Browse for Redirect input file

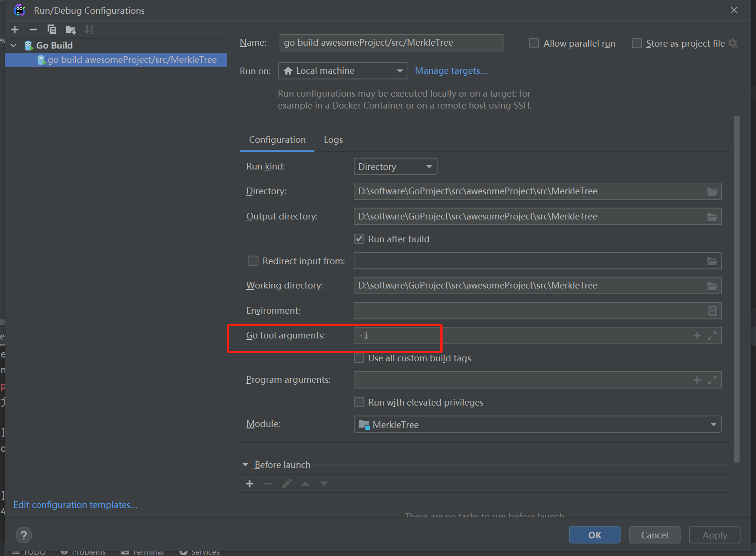point(712,261)
